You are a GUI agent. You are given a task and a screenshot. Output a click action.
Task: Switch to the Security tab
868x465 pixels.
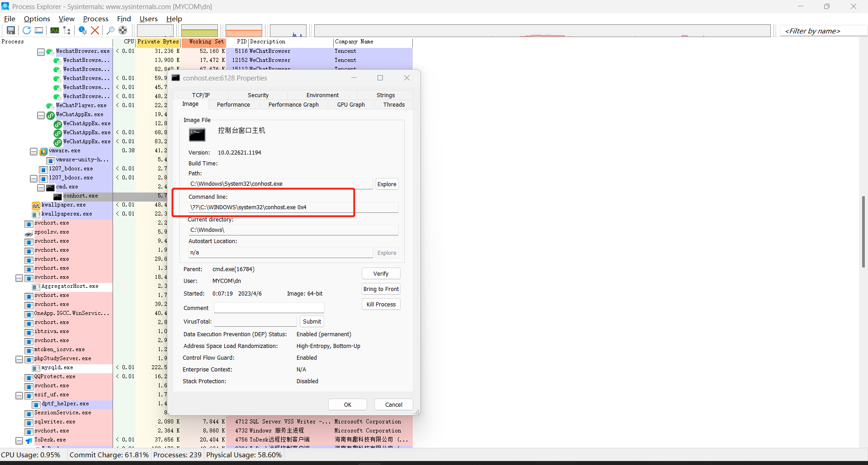(x=258, y=95)
